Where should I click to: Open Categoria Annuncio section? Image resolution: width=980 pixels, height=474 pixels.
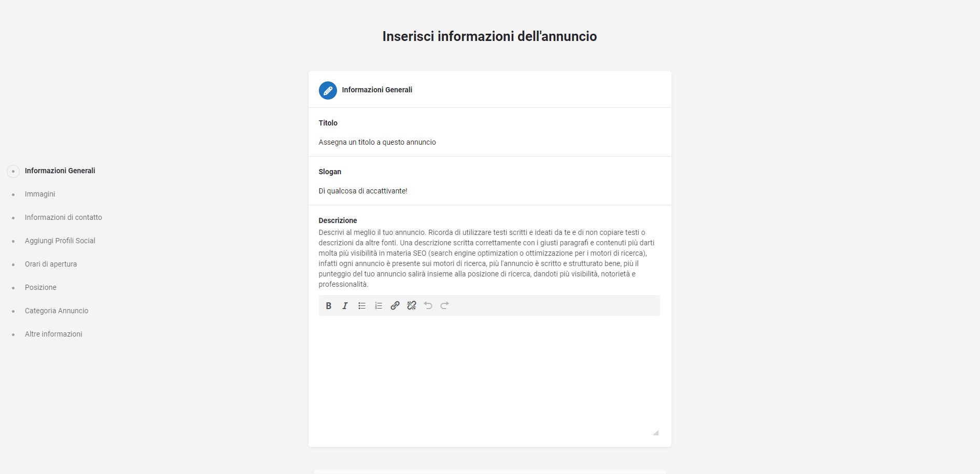[57, 311]
